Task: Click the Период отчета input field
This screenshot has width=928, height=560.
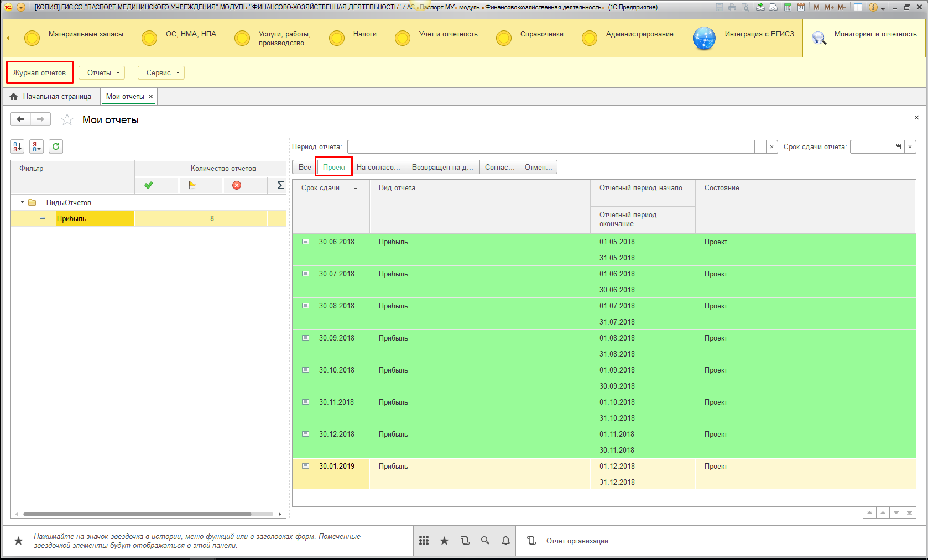Action: click(550, 147)
